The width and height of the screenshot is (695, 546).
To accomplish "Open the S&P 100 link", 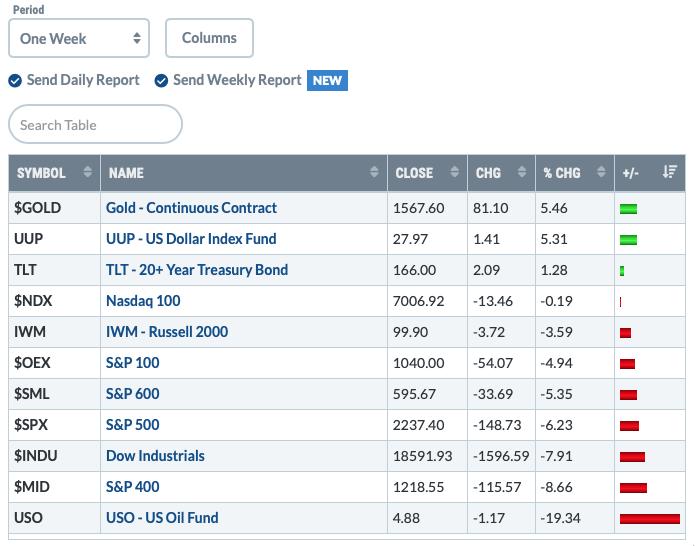I will click(133, 363).
